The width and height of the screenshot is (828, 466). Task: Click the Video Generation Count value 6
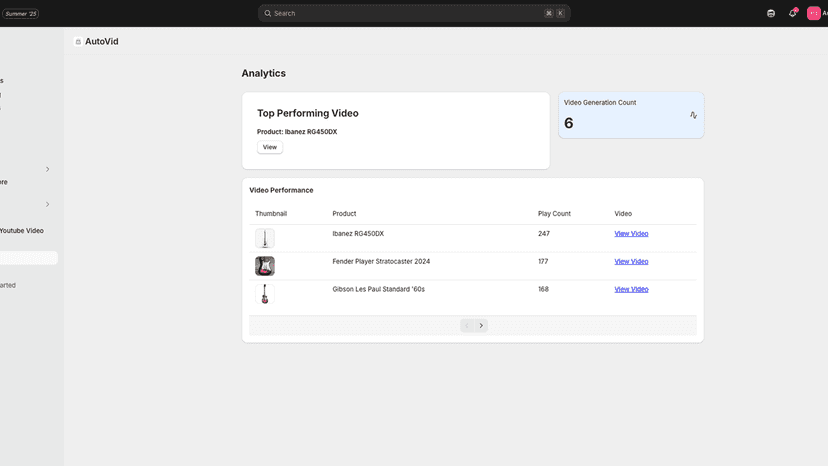point(569,123)
